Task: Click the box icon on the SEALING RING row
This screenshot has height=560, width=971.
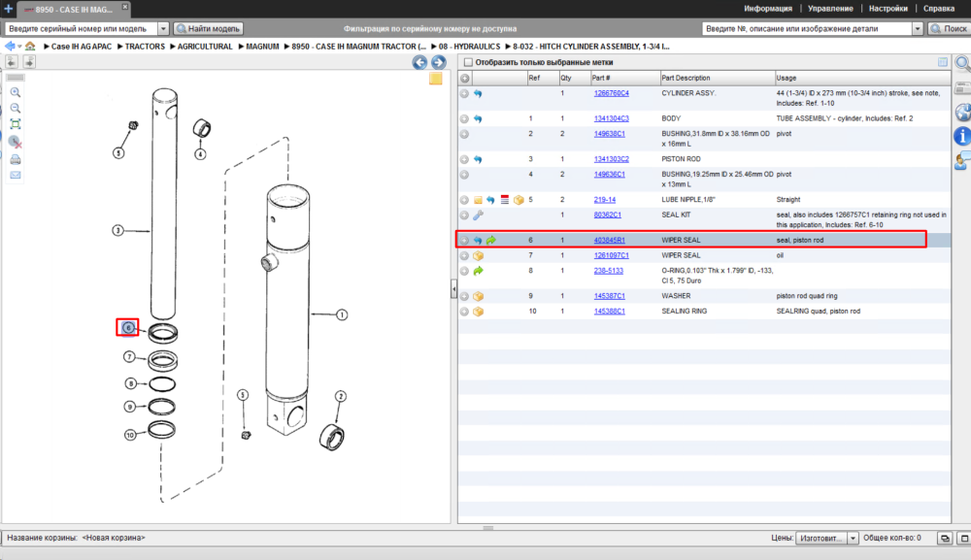Action: click(x=478, y=312)
